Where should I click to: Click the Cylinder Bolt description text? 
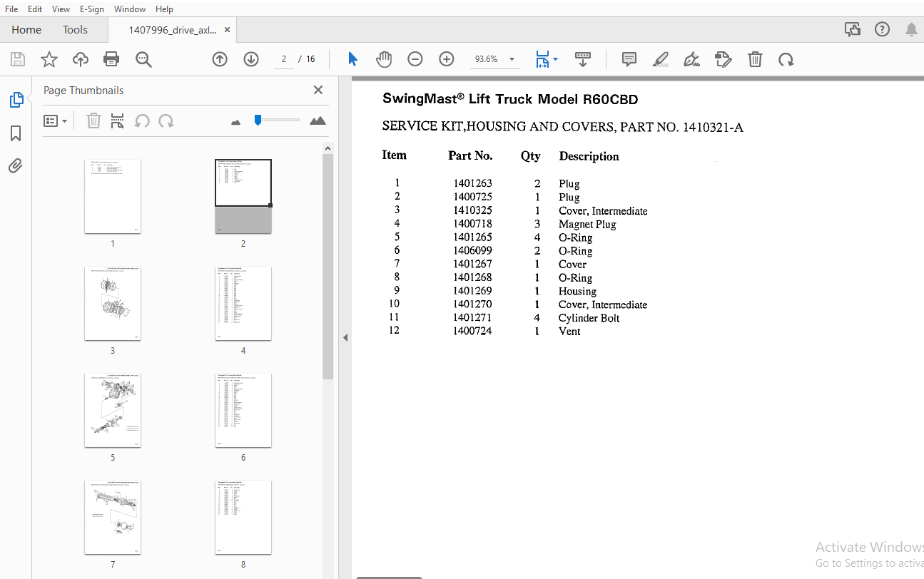pos(589,318)
